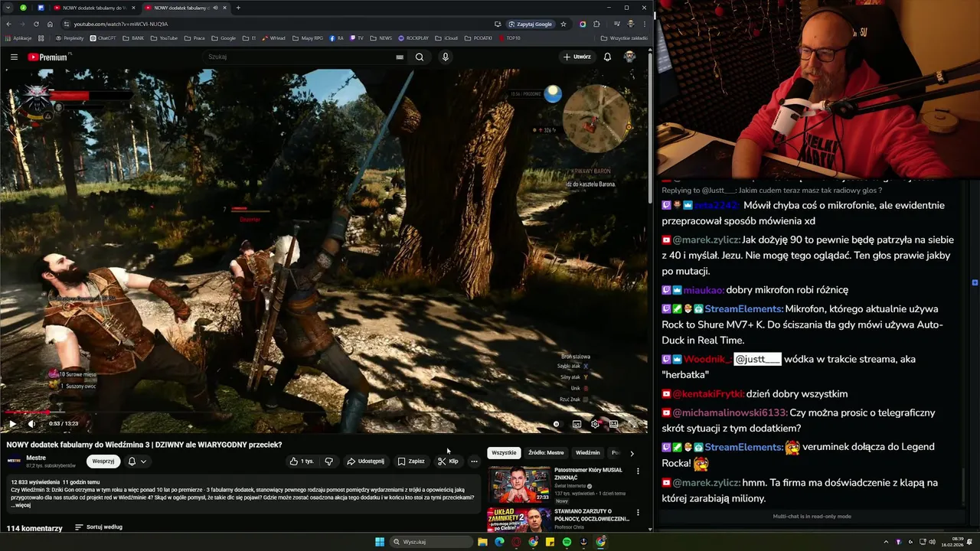Image resolution: width=980 pixels, height=551 pixels.
Task: Switch to theater mode
Action: click(614, 423)
